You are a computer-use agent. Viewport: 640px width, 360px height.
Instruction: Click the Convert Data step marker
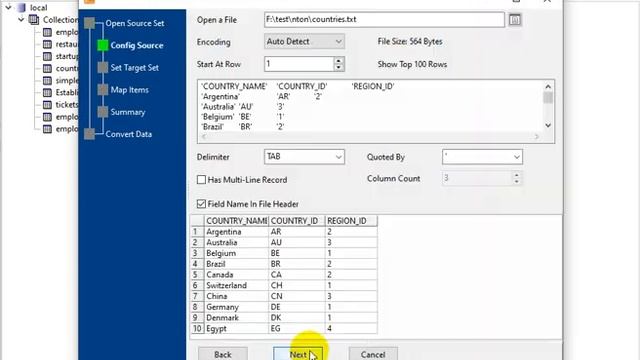point(89,134)
